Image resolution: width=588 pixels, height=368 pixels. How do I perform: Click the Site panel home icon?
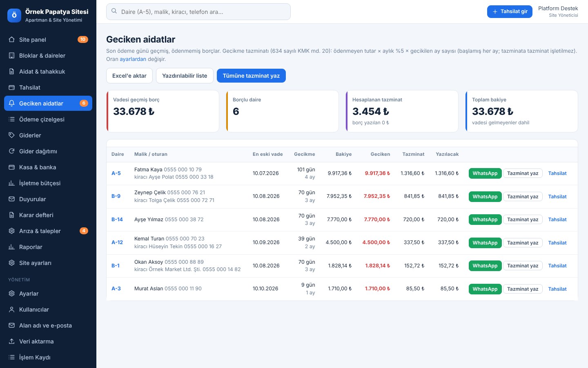coord(11,40)
